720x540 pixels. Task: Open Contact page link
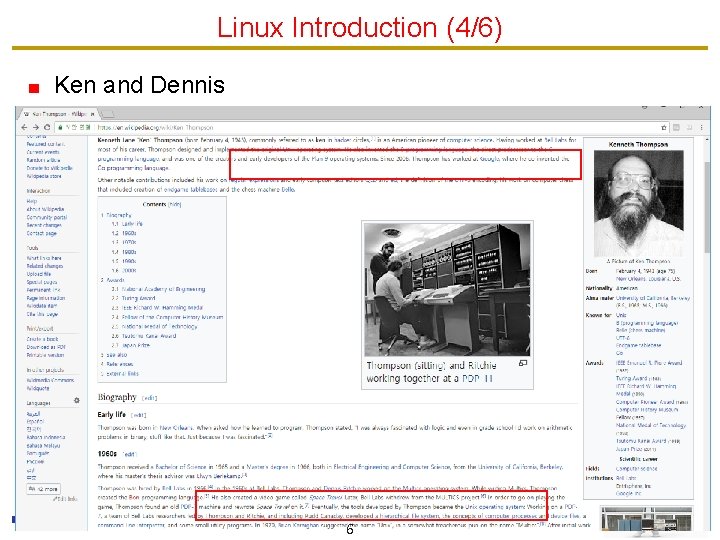(x=42, y=233)
